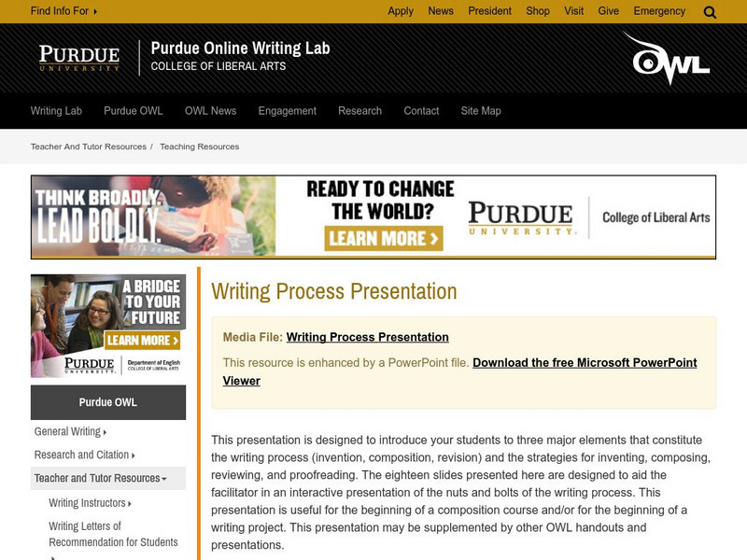Screen dimensions: 747x560
Task: Click Learn More in Ready to Change banner
Action: click(x=384, y=239)
